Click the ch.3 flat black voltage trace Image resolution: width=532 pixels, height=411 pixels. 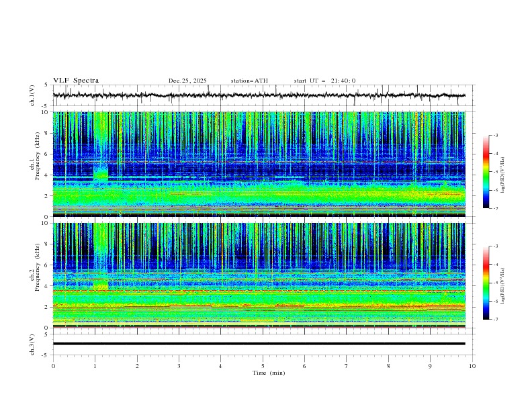[x=259, y=344]
